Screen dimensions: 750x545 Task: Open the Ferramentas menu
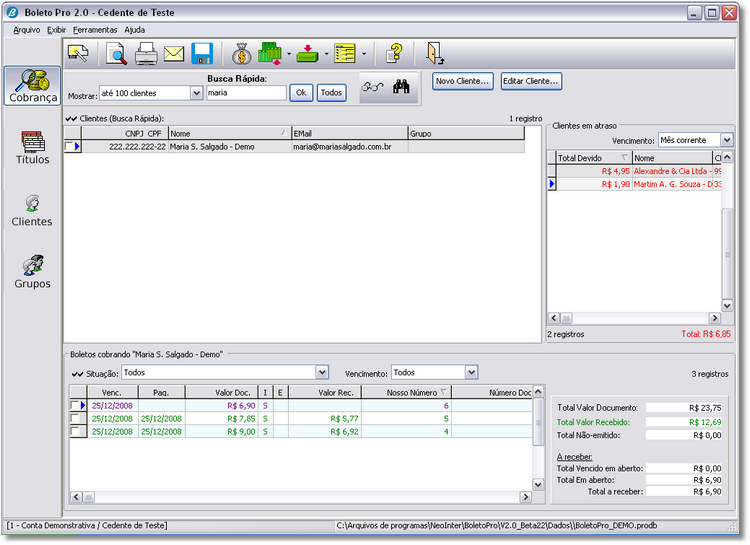point(95,30)
